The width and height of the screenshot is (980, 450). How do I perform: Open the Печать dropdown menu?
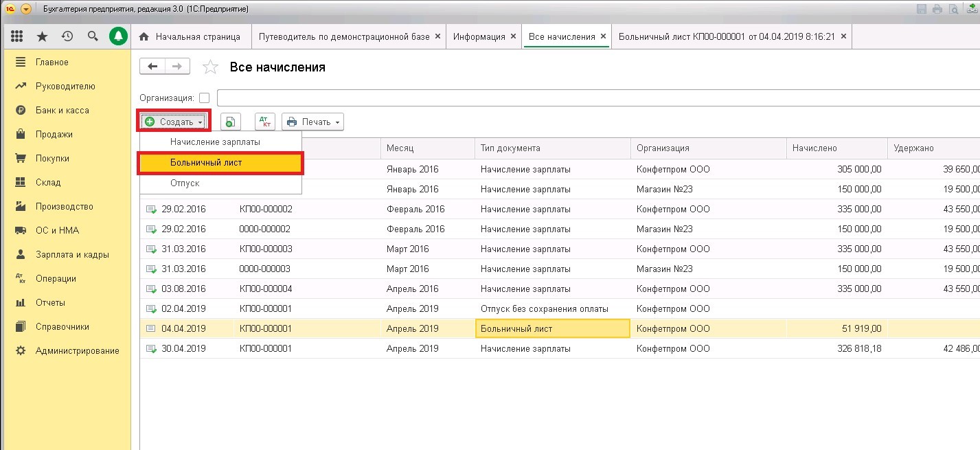click(312, 122)
